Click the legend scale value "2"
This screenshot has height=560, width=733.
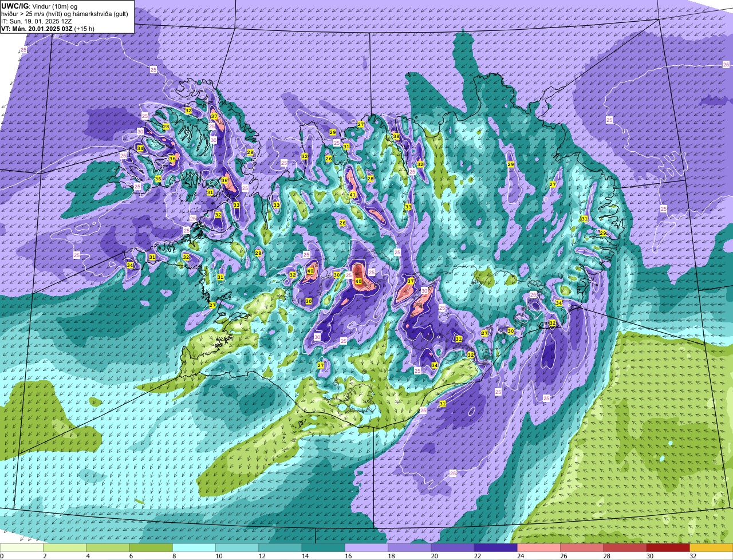pyautogui.click(x=44, y=555)
